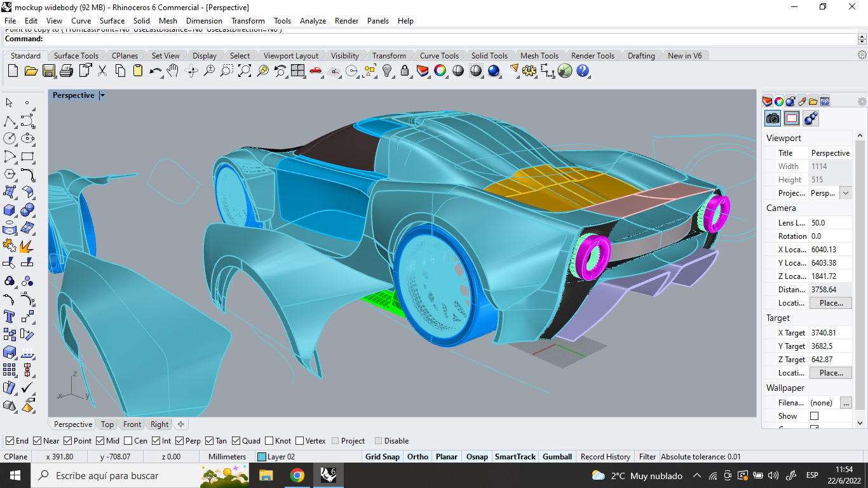Switch to the Right viewport tab
The height and width of the screenshot is (488, 868).
coord(158,424)
